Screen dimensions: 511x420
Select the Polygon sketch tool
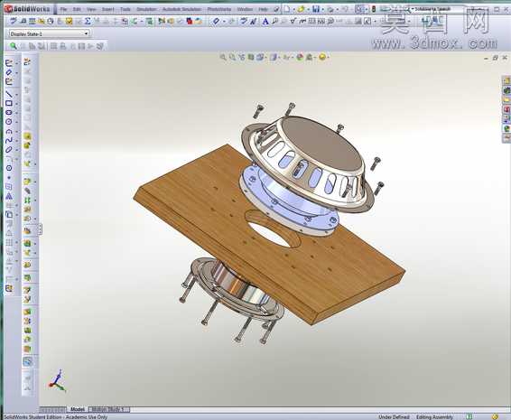(x=9, y=168)
